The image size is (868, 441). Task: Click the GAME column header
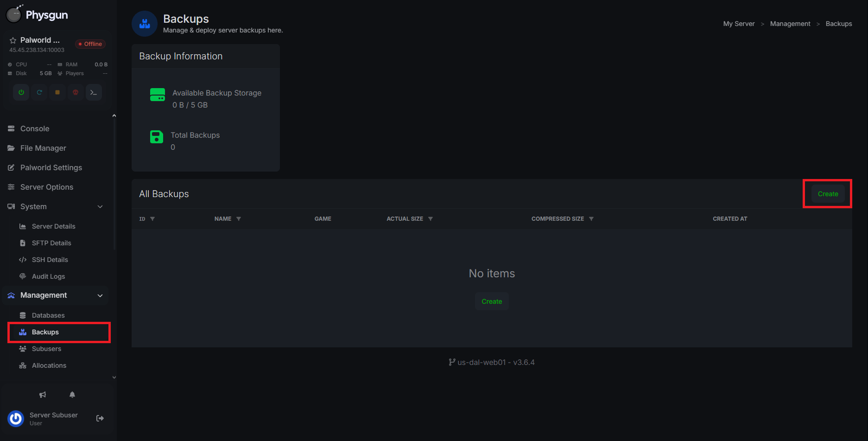(x=323, y=219)
